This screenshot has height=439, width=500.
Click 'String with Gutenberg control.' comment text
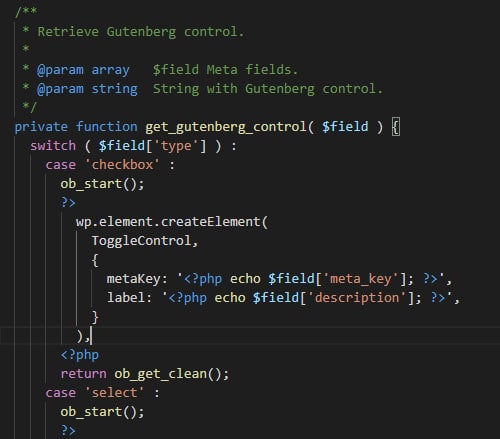pyautogui.click(x=267, y=89)
